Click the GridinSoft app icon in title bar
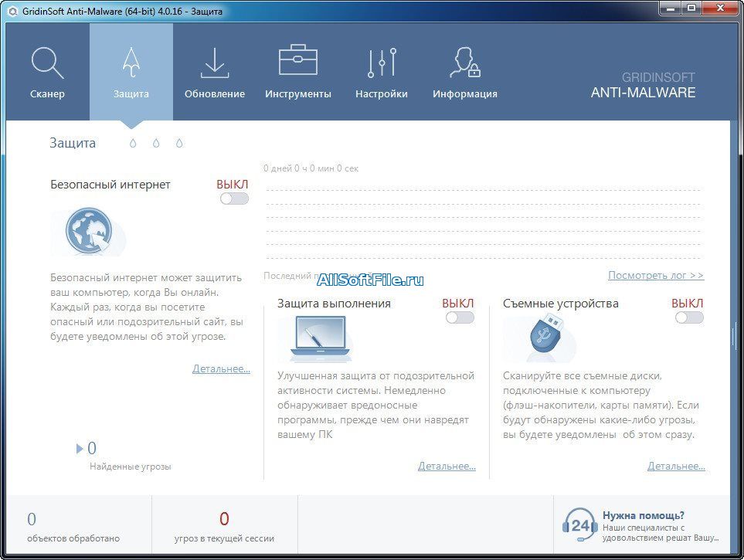The width and height of the screenshot is (744, 560). coord(13,11)
